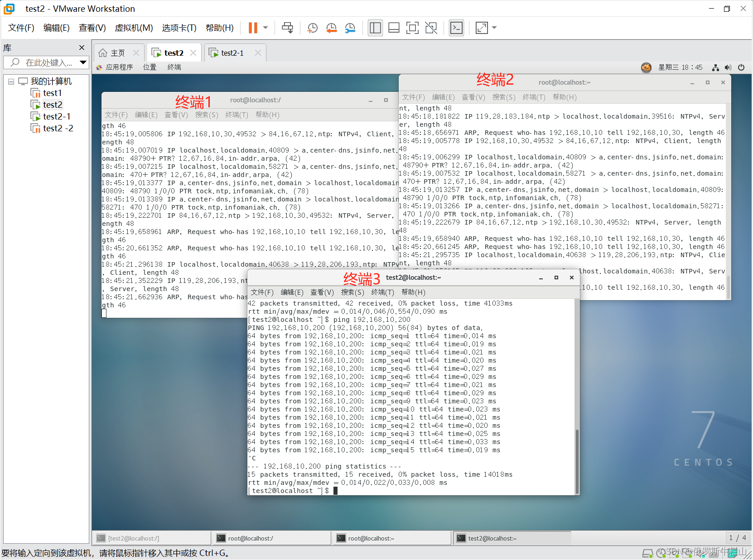
Task: Open the 虚拟机(M) menu
Action: 134,28
